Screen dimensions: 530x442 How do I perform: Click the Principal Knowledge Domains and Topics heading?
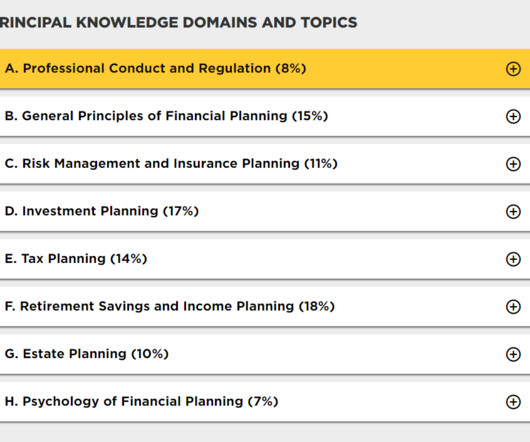click(178, 23)
